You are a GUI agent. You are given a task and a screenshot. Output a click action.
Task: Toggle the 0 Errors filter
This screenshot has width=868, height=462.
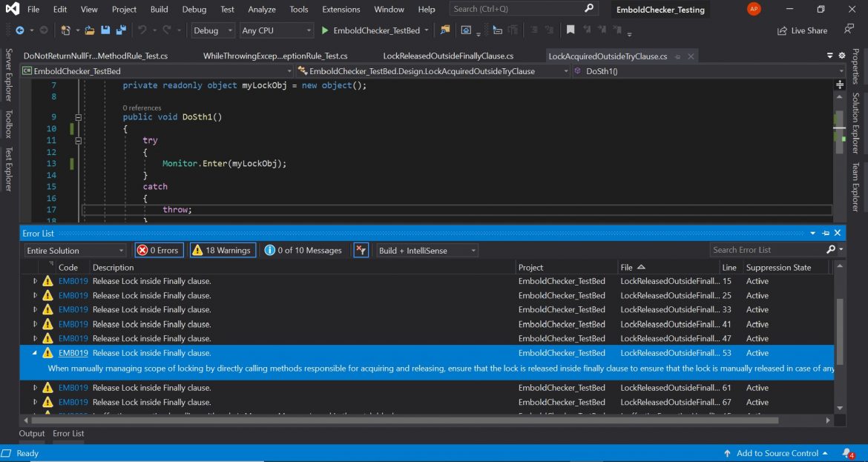[x=158, y=250]
